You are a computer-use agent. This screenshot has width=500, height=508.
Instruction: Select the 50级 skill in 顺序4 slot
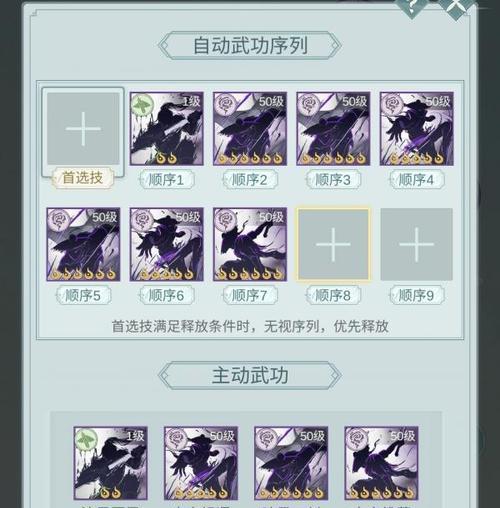pyautogui.click(x=417, y=129)
